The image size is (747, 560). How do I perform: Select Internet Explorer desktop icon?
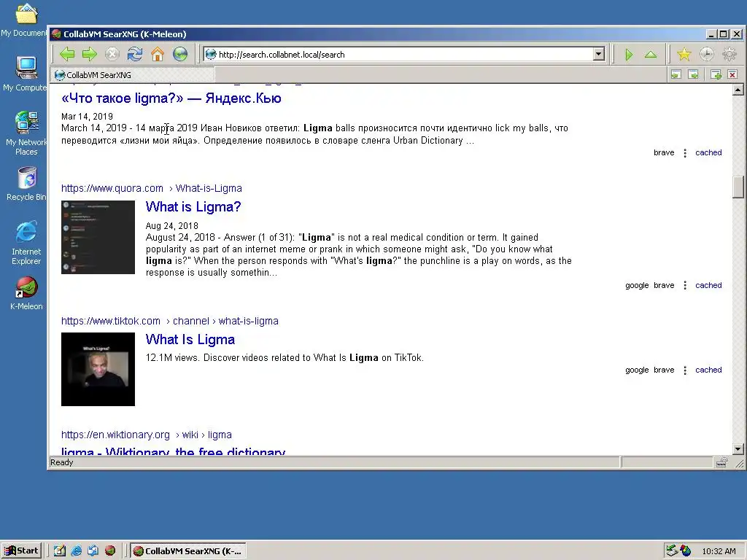26,243
